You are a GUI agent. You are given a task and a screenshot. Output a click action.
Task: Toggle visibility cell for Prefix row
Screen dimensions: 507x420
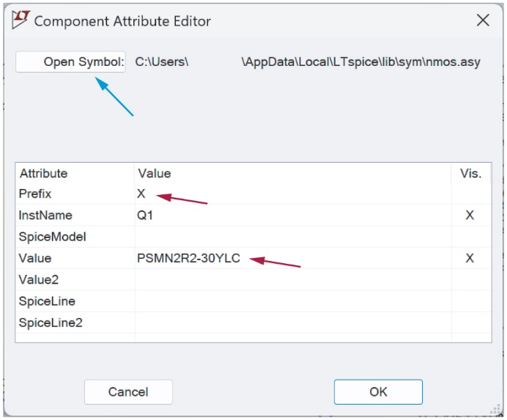pos(470,194)
